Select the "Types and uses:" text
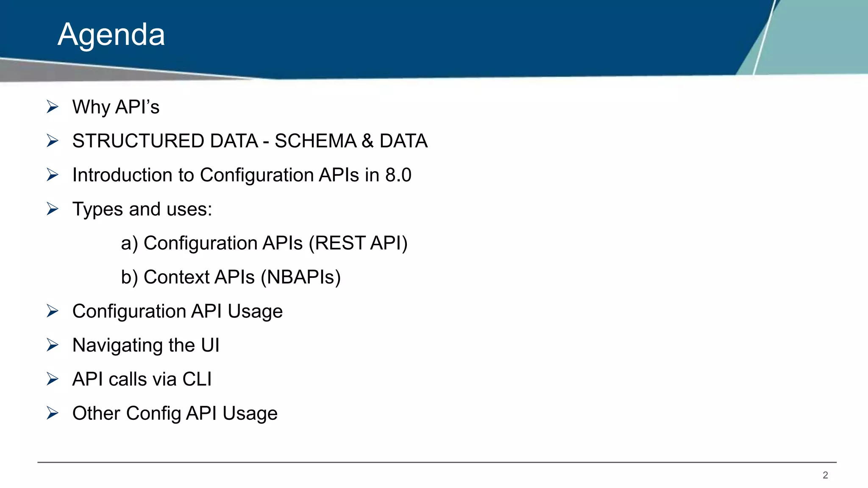868x488 pixels. [142, 209]
